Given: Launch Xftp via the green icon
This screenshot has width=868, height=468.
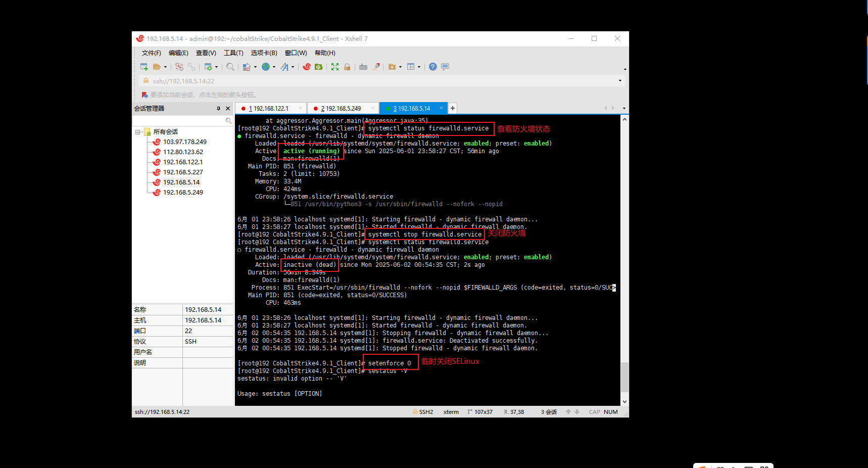Looking at the screenshot, I should [319, 67].
